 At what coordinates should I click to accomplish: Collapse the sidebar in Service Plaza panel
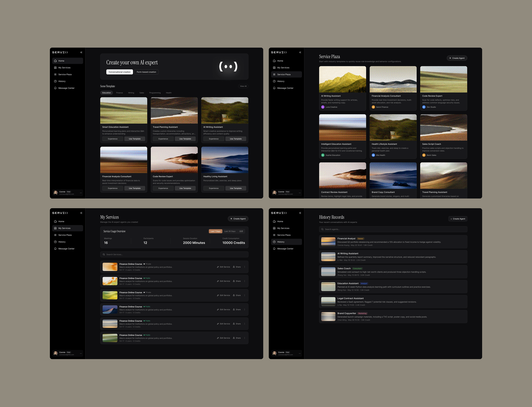[300, 52]
